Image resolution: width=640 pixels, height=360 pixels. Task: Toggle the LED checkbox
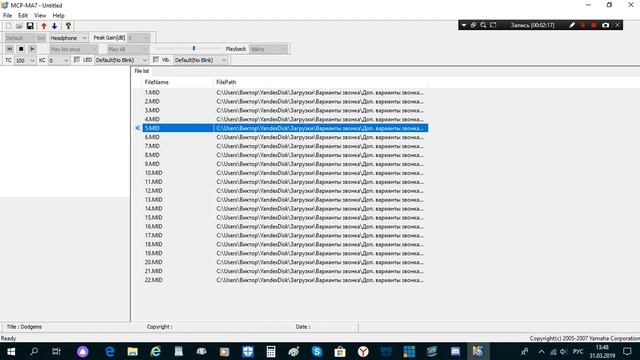[x=77, y=60]
